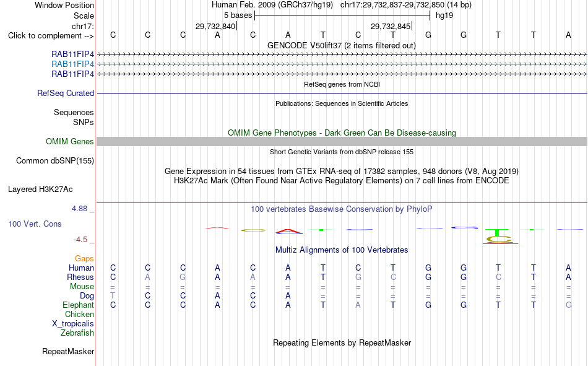Click the gray OMIM Genes bar
This screenshot has width=588, height=366.
(x=342, y=142)
